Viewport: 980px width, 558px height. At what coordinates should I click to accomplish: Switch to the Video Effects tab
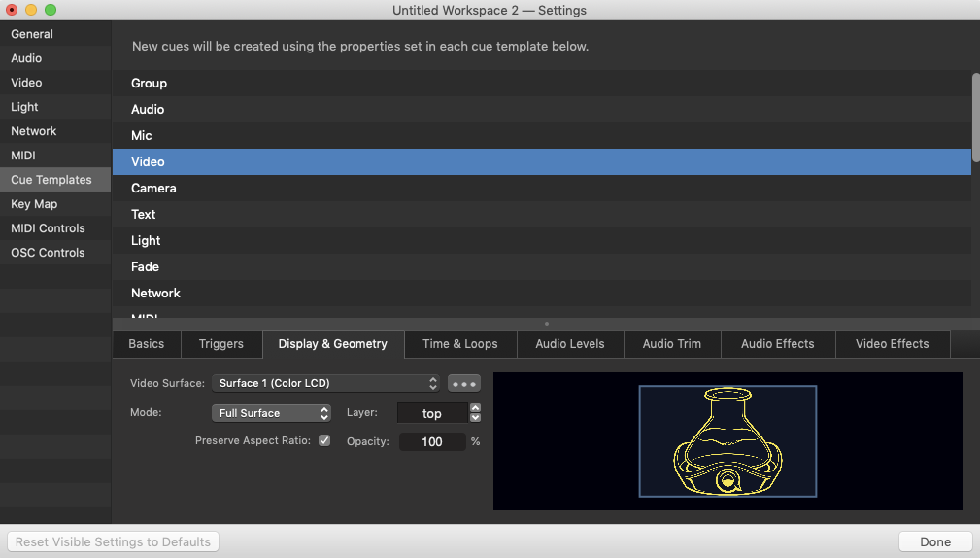(892, 344)
